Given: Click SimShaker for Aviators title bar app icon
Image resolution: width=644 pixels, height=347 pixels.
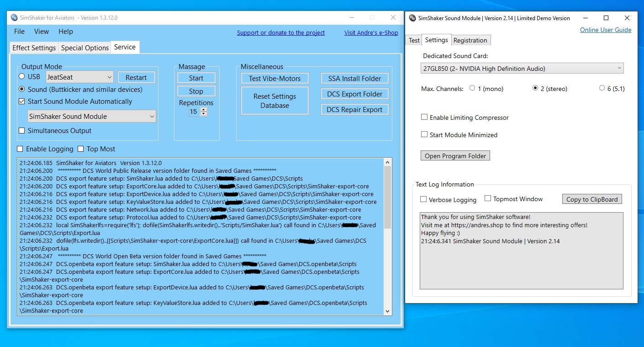Looking at the screenshot, I should tap(14, 18).
